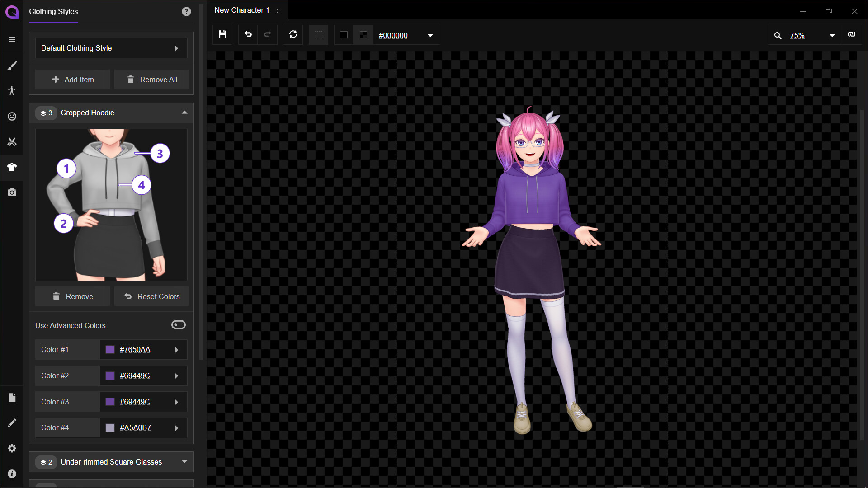Open the settings gear sidebar icon

tap(12, 448)
